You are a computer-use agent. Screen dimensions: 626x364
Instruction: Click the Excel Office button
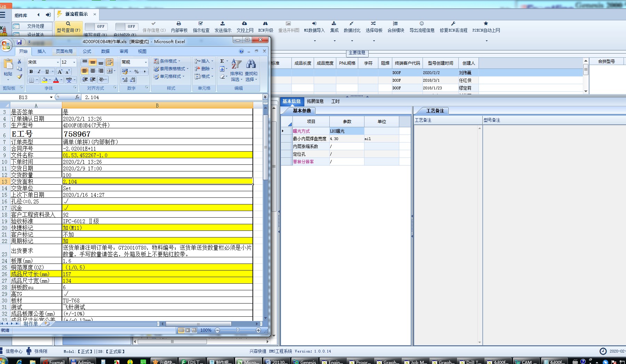coord(6,45)
